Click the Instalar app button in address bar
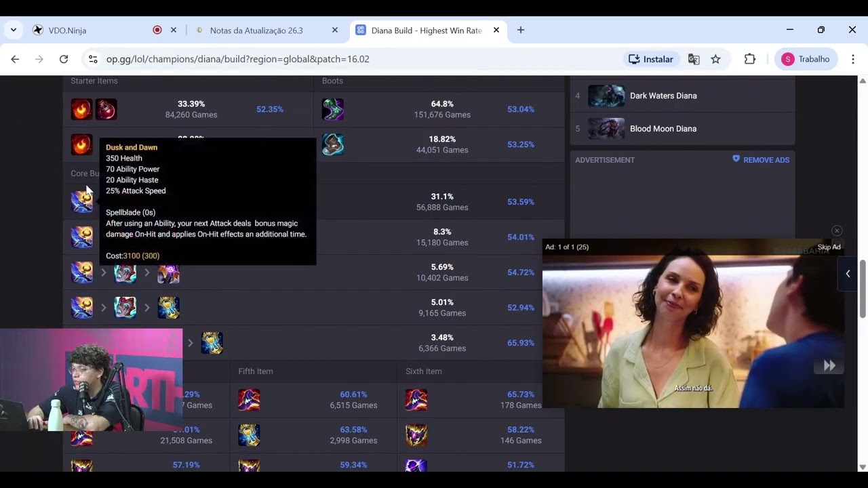Viewport: 868px width, 488px height. pos(651,59)
